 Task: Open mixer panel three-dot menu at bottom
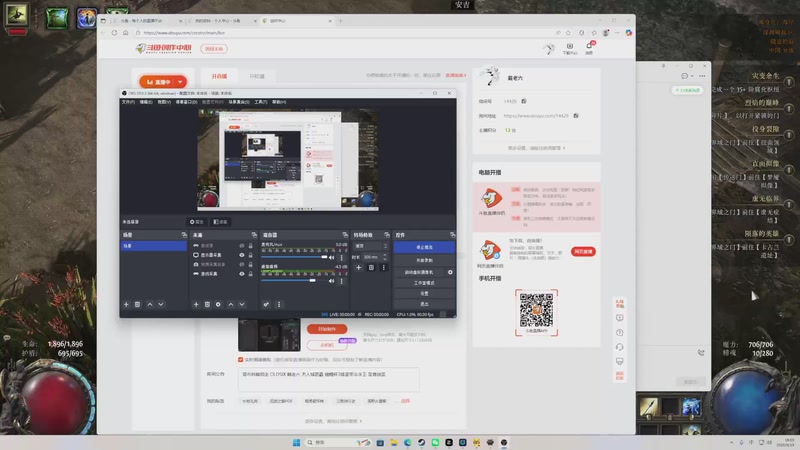tap(279, 305)
